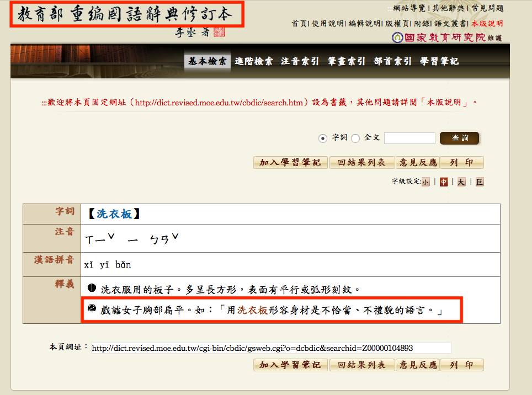
Task: Open the 編輯說明 link
Action: 364,23
